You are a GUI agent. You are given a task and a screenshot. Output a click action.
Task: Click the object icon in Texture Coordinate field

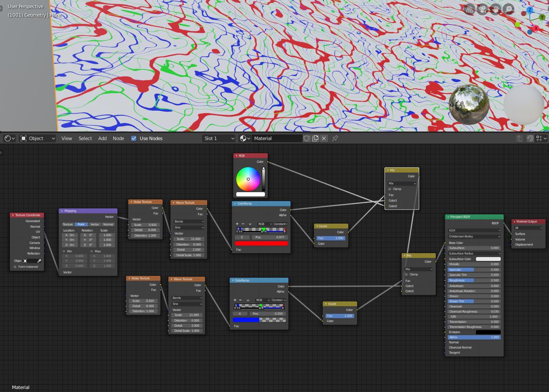pos(25,261)
